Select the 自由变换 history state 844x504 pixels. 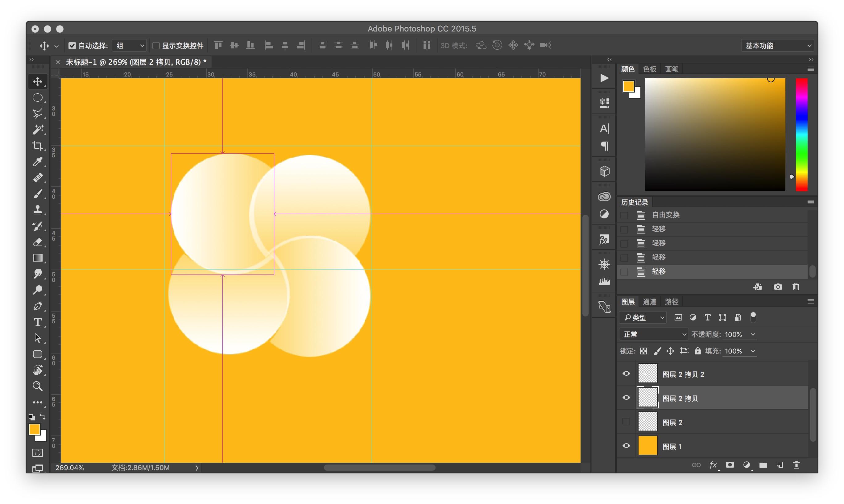[x=666, y=215]
